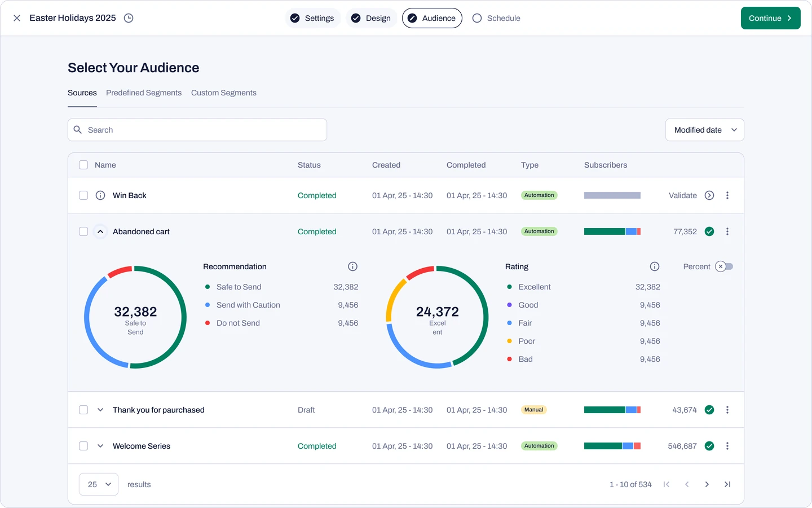This screenshot has height=508, width=812.
Task: Open the Recommendation info icon
Action: [x=353, y=266]
